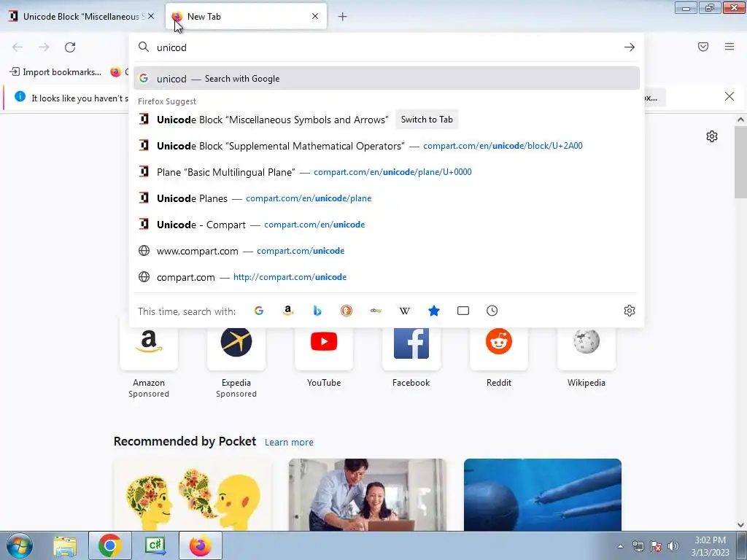Open a new tab with the plus button
This screenshot has width=747, height=560.
click(343, 17)
